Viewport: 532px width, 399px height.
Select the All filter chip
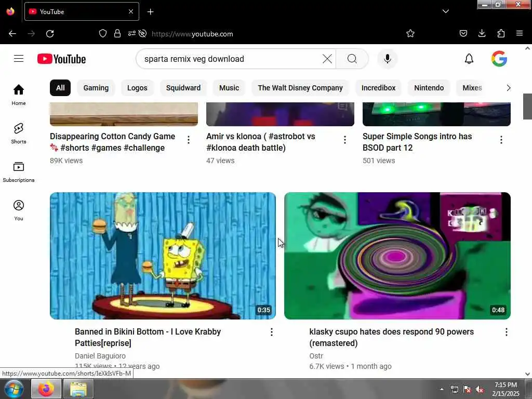click(60, 88)
